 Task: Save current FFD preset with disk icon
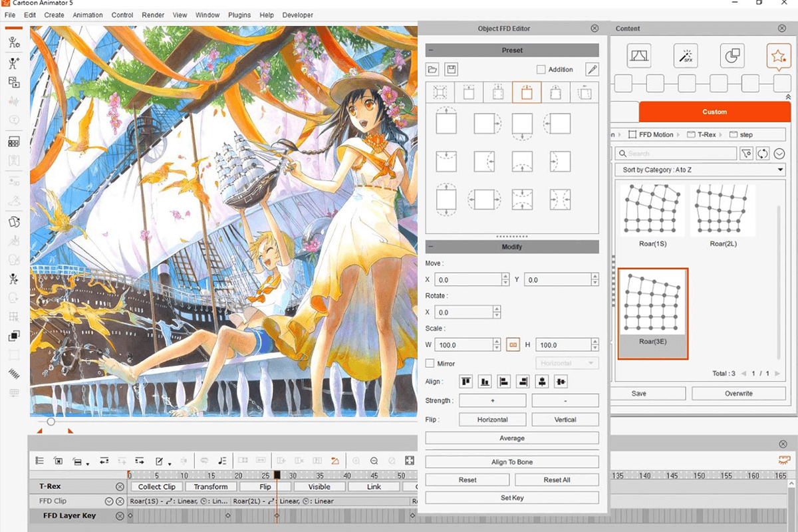pyautogui.click(x=451, y=68)
